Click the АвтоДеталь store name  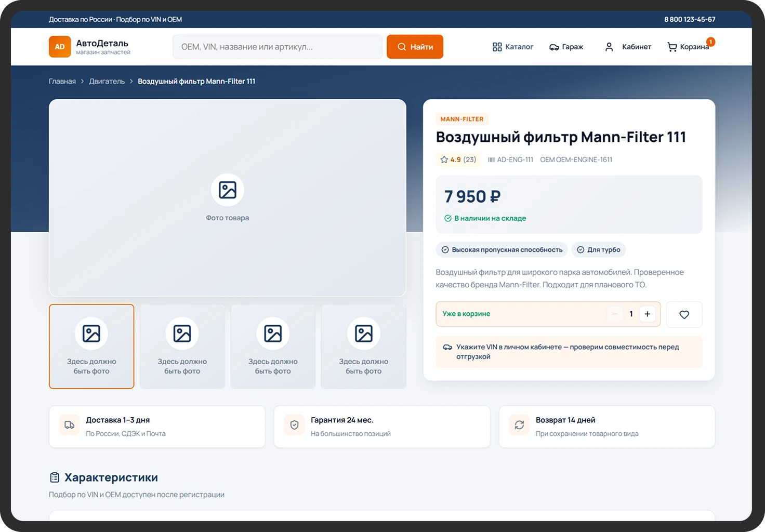102,43
